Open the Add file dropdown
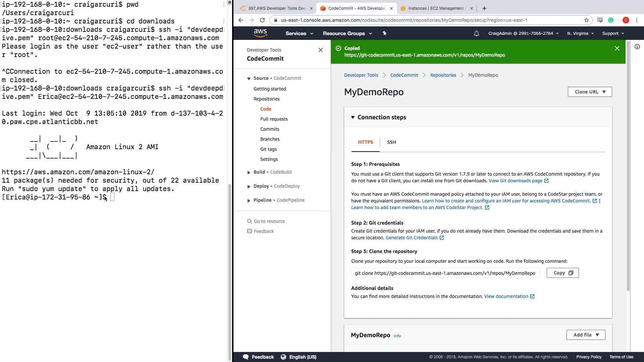Image resolution: width=644 pixels, height=362 pixels. [x=586, y=335]
